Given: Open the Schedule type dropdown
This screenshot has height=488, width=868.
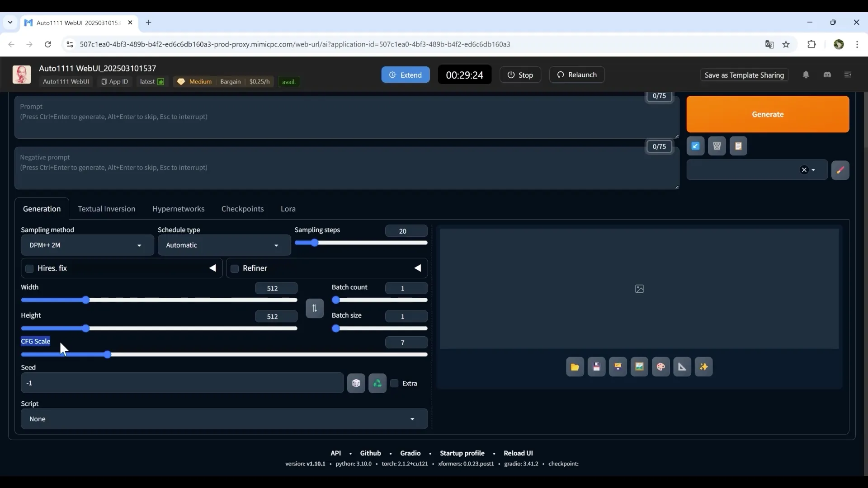Looking at the screenshot, I should tap(224, 245).
